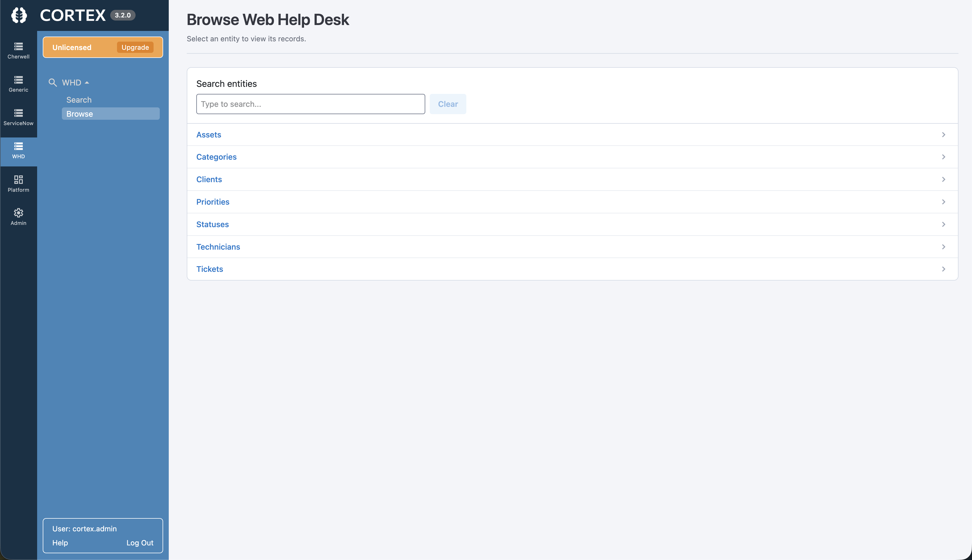Click the Cortex brain logo
Screen dimensions: 972x560
(x=19, y=15)
